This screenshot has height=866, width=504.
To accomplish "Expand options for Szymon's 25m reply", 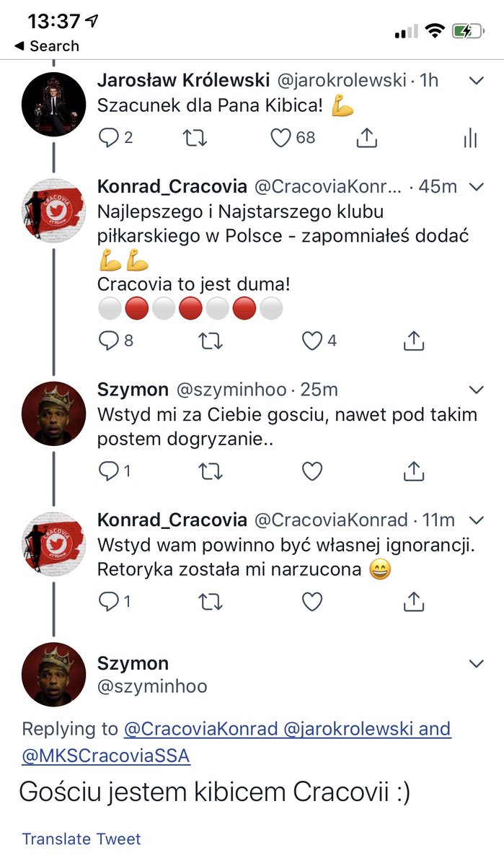I will 475,388.
